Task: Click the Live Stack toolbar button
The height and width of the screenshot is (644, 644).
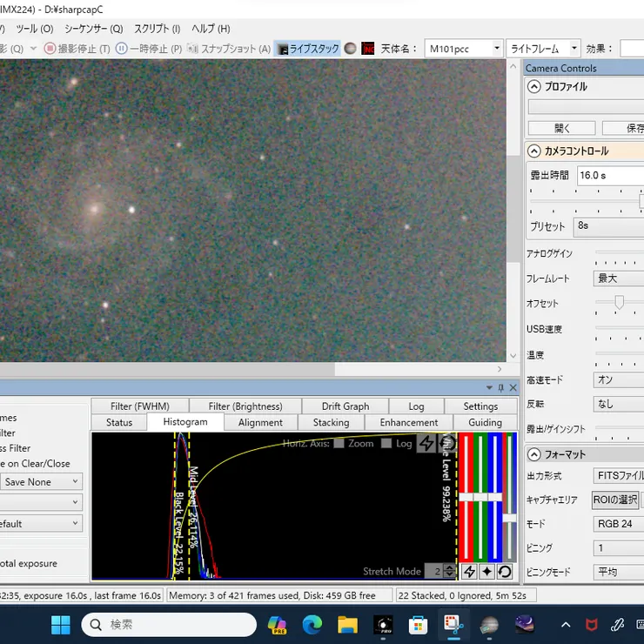Action: pos(308,49)
